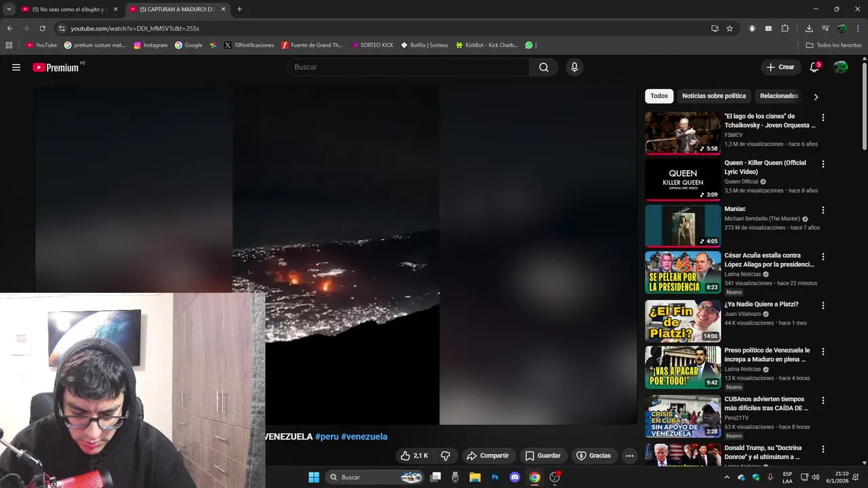
Task: Switch the ESP LAA input language
Action: pos(787,477)
